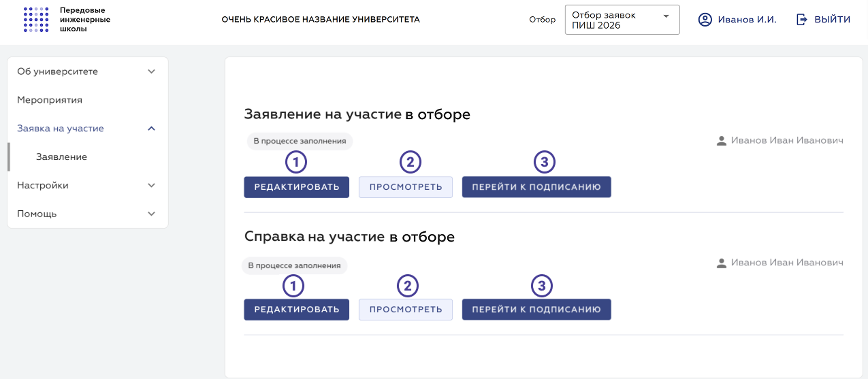Click person icon in Справка на участие row
The image size is (868, 379).
coord(722,263)
